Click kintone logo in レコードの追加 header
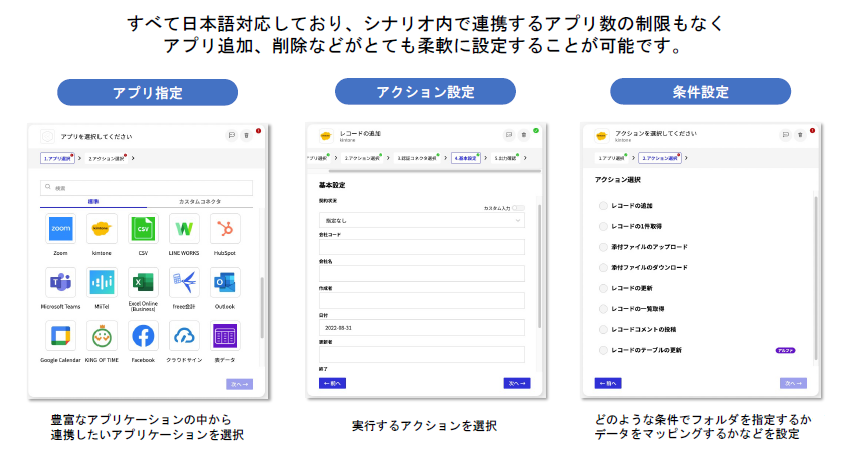 tap(326, 136)
